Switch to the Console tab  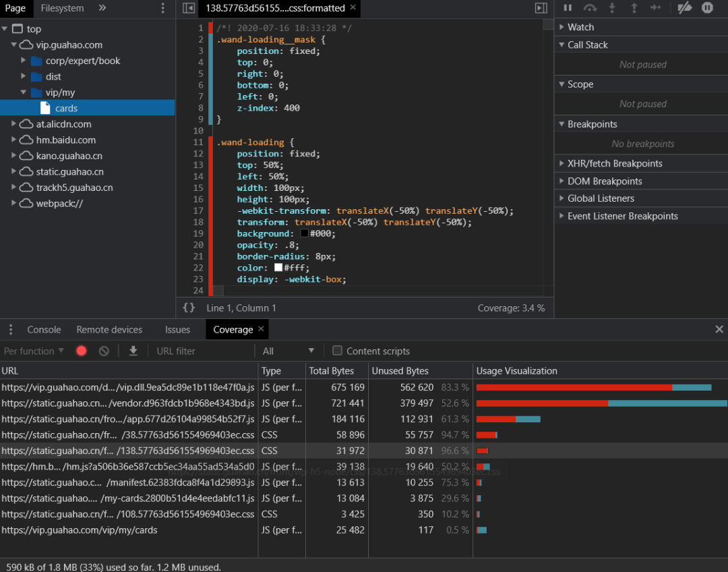(x=44, y=330)
